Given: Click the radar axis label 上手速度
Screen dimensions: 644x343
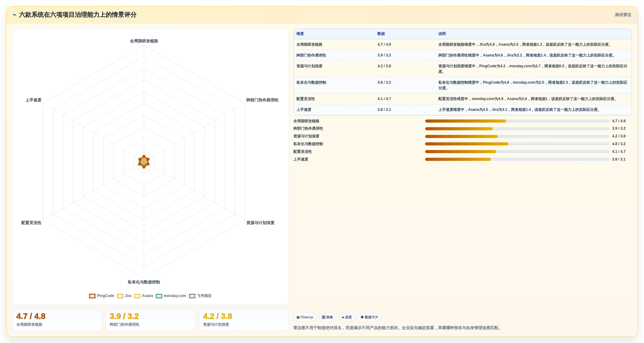Looking at the screenshot, I should [x=33, y=100].
